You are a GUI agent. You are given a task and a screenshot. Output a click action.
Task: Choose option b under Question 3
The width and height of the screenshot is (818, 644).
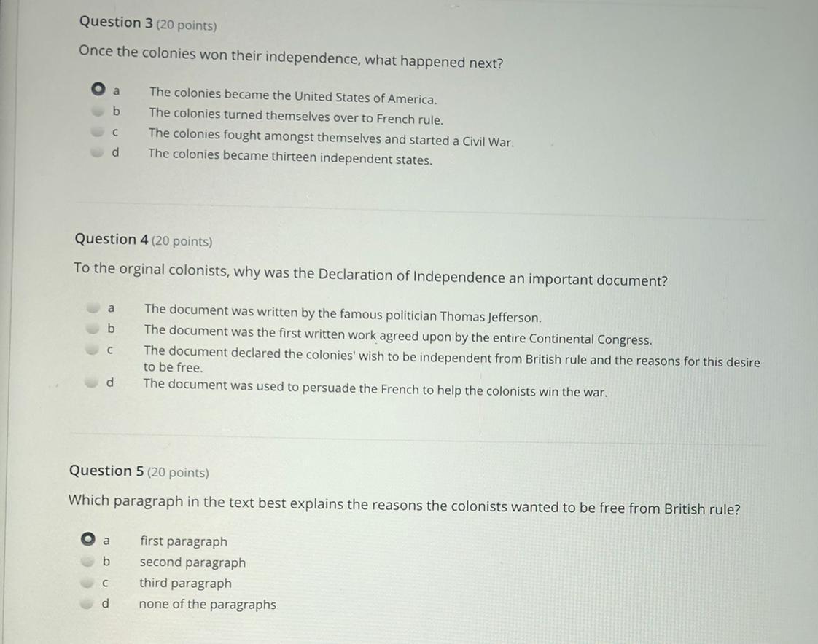pos(97,111)
